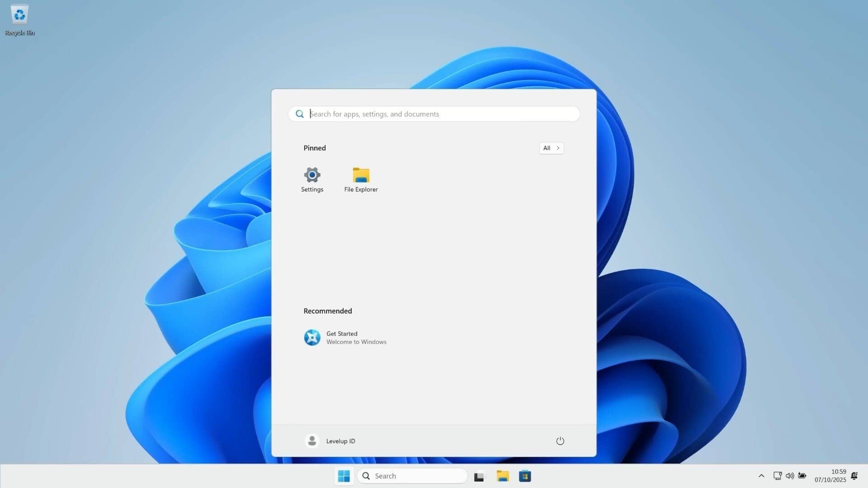Click the network icon in system tray
868x488 pixels.
point(777,475)
